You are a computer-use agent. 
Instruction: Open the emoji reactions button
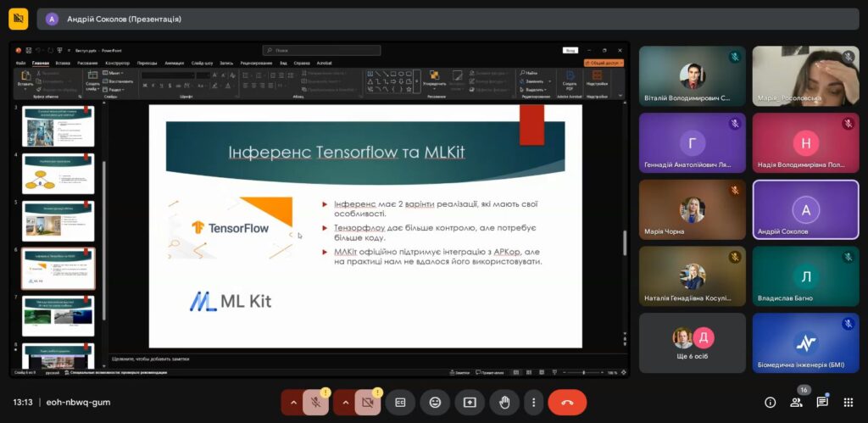pyautogui.click(x=435, y=403)
